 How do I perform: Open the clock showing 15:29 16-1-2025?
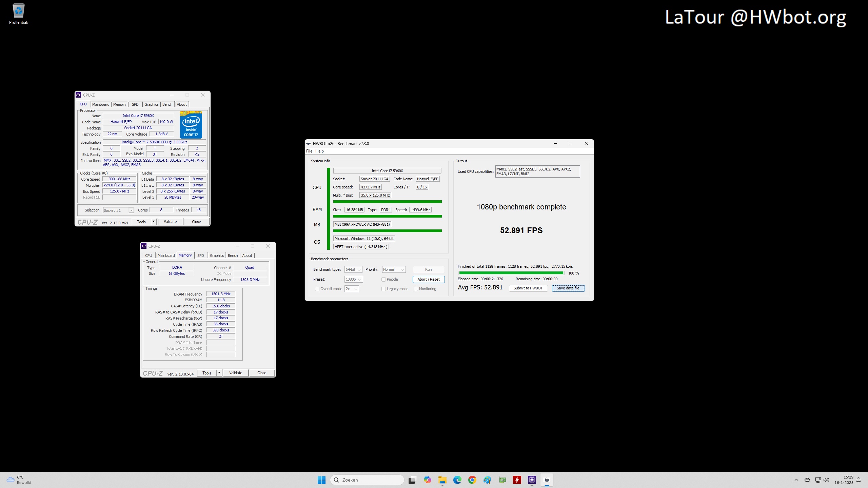click(844, 480)
